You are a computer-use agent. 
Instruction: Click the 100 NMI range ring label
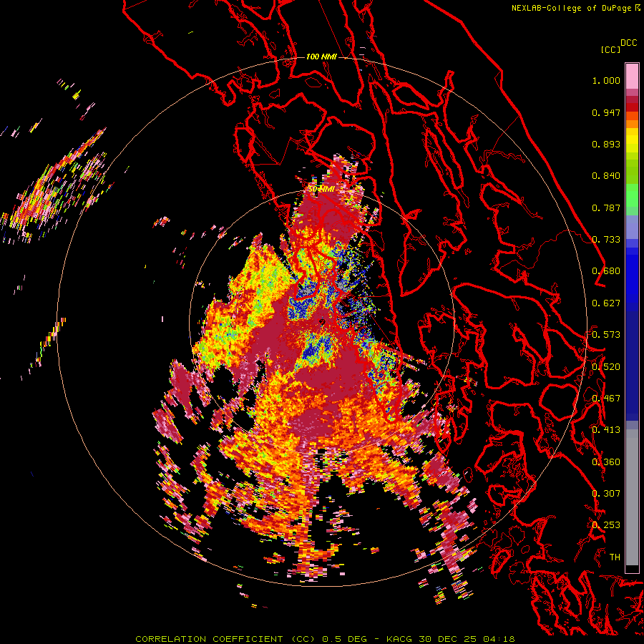[321, 57]
